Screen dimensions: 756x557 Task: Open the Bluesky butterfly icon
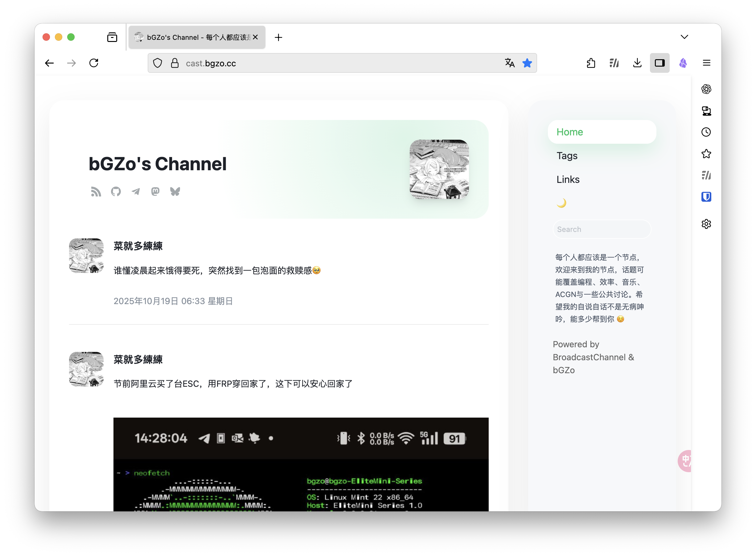point(175,192)
